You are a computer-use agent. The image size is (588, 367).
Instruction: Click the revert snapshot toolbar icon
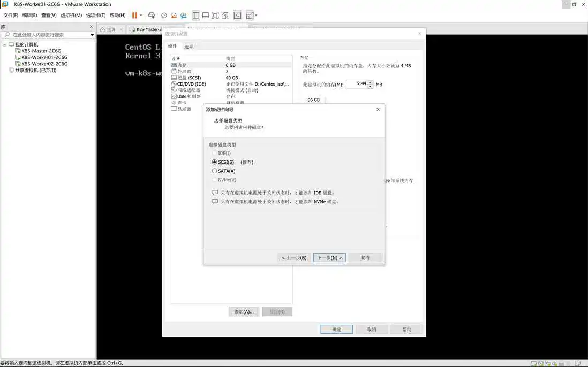click(174, 15)
